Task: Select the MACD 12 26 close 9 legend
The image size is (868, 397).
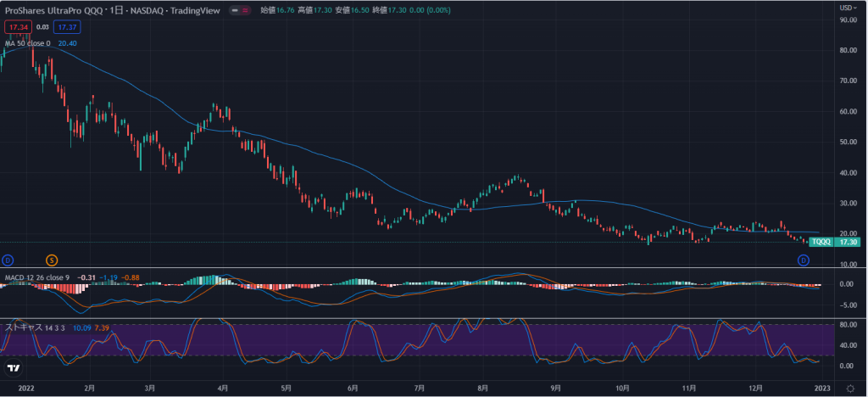Action: (37, 277)
